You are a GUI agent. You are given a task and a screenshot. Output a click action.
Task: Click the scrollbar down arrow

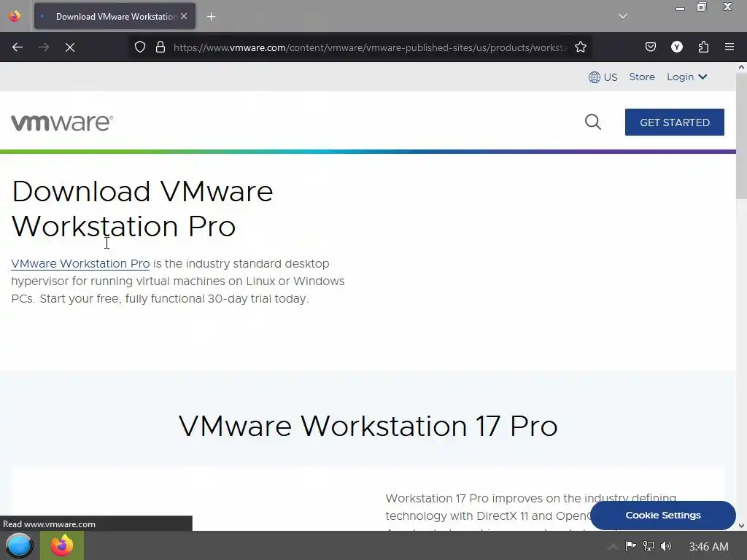[741, 526]
